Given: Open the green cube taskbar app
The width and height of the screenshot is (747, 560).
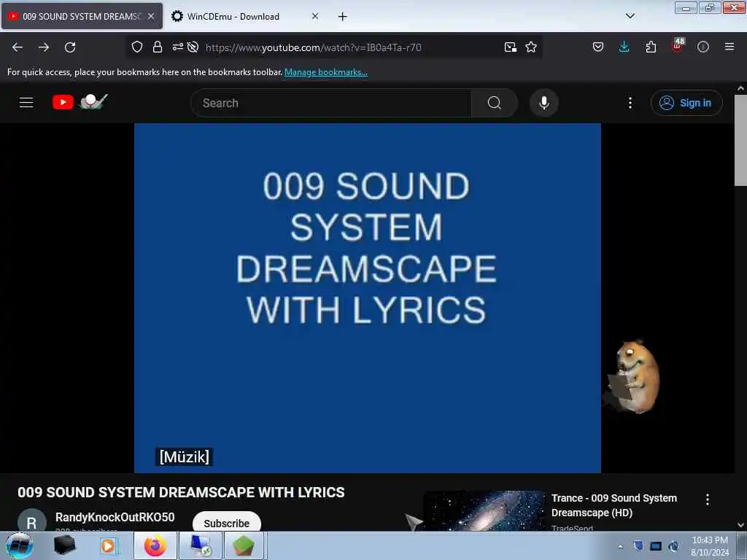Looking at the screenshot, I should (244, 545).
